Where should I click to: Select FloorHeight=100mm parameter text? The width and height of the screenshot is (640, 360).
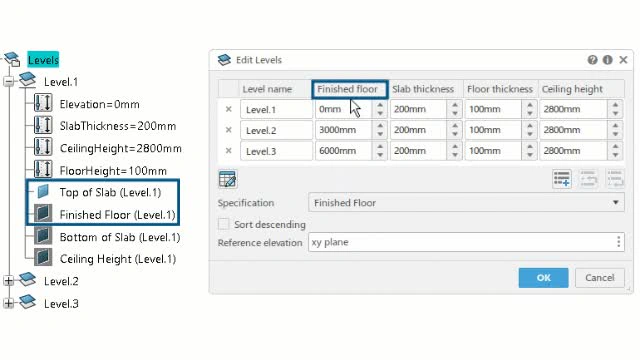(x=113, y=171)
